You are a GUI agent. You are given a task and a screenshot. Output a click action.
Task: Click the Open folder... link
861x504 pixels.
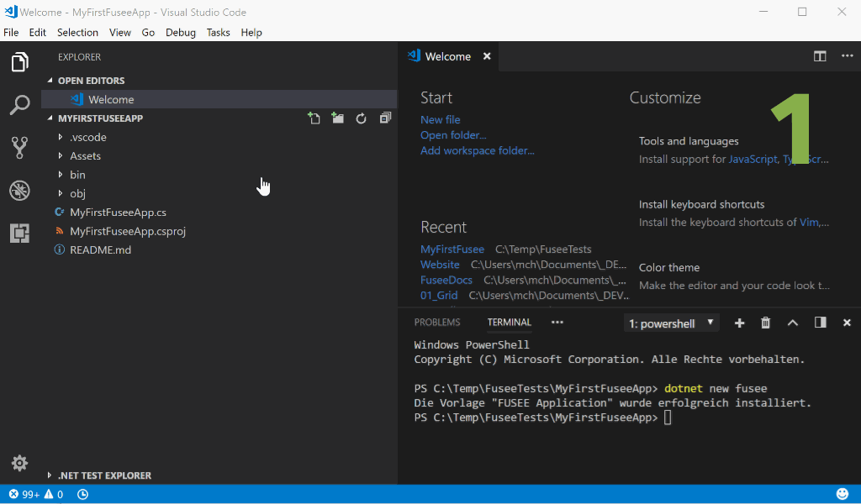point(453,135)
